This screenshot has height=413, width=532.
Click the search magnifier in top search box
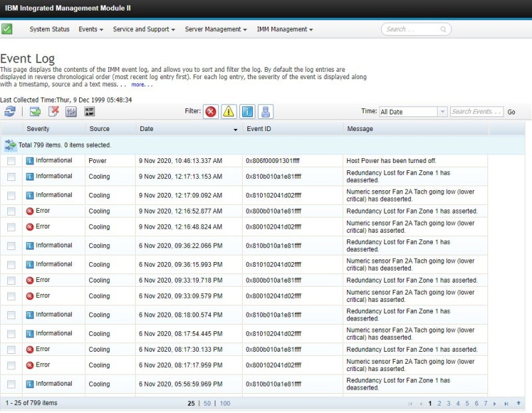click(x=442, y=29)
